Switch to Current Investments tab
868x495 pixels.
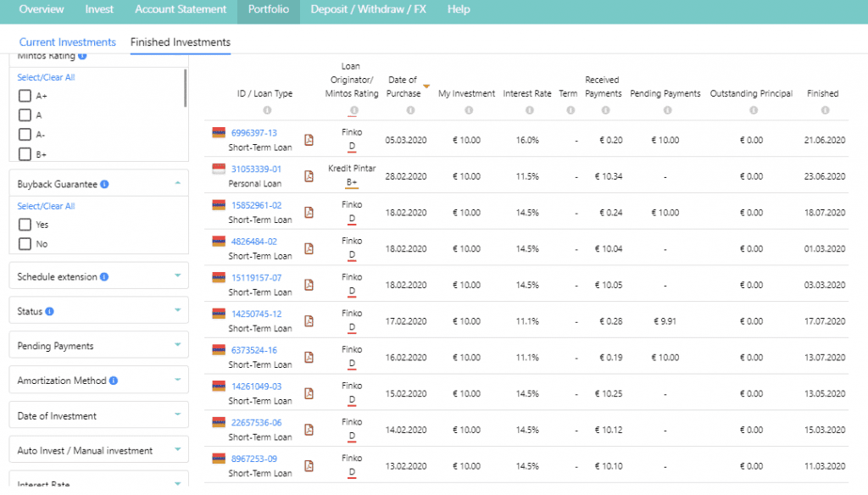pos(68,42)
